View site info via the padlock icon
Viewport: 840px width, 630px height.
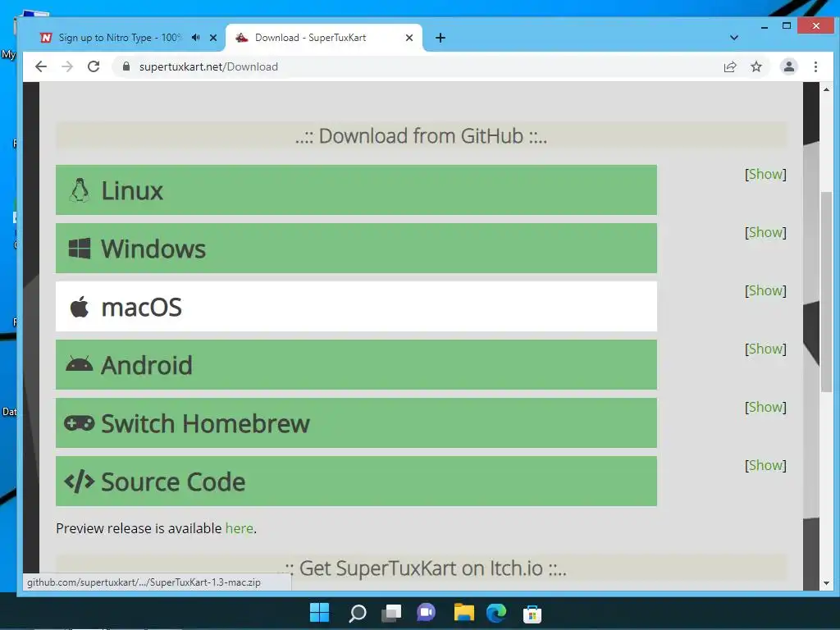(x=126, y=66)
